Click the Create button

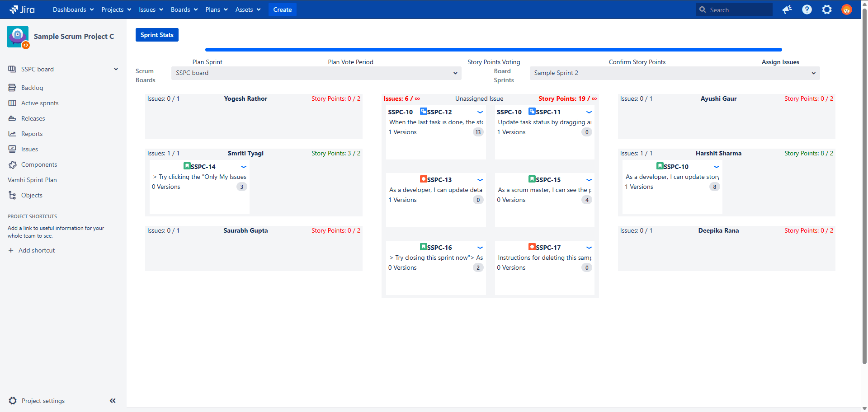point(282,9)
